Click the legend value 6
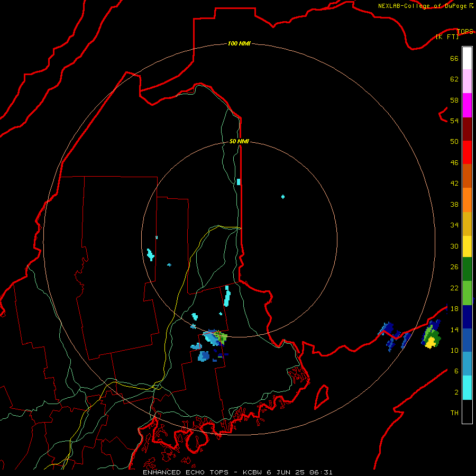Image resolution: width=476 pixels, height=476 pixels. tap(456, 371)
